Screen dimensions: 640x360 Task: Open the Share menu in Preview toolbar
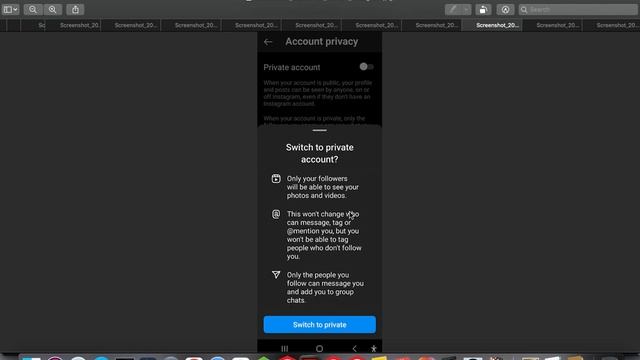(x=76, y=9)
